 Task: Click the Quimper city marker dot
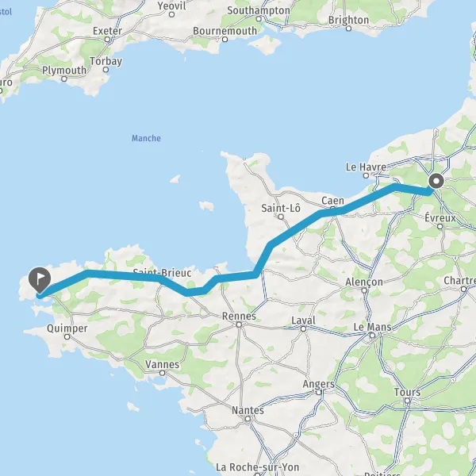[67, 336]
